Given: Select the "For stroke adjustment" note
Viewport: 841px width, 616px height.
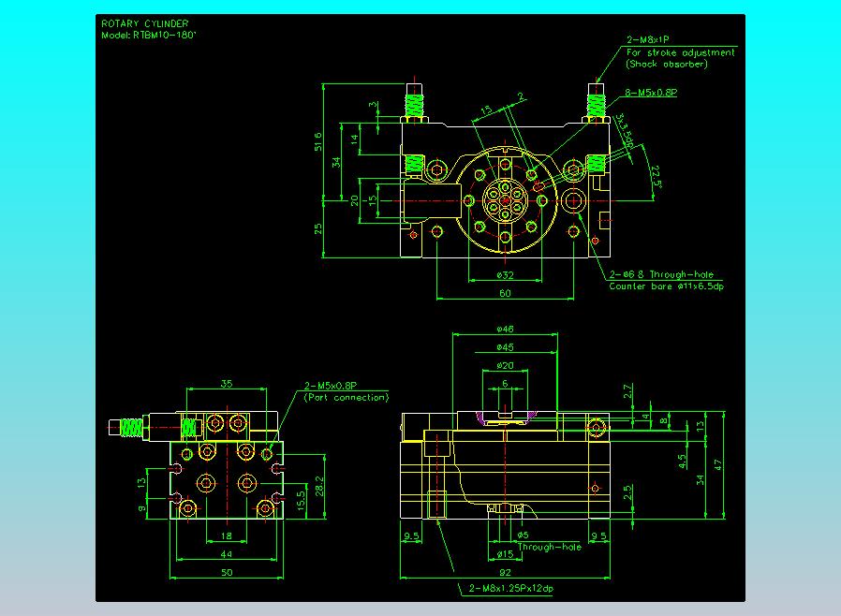Looking at the screenshot, I should 681,52.
